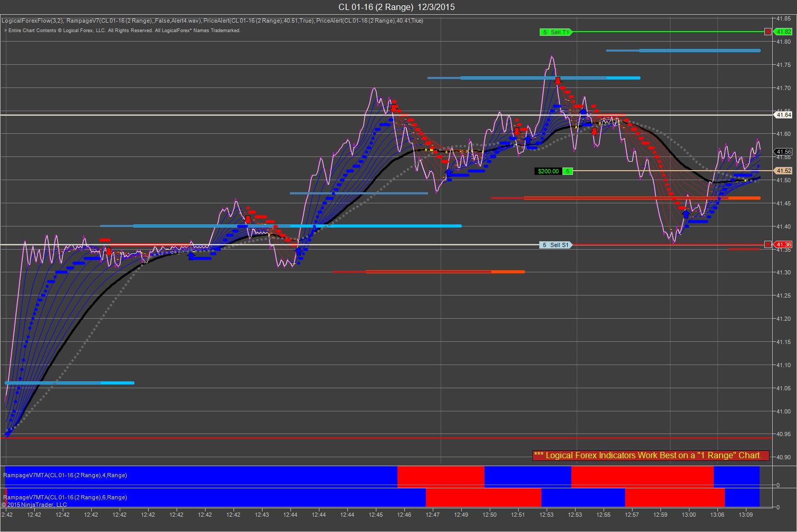This screenshot has height=532, width=797.
Task: Click the 41.05 price axis label
Action: tap(783, 388)
